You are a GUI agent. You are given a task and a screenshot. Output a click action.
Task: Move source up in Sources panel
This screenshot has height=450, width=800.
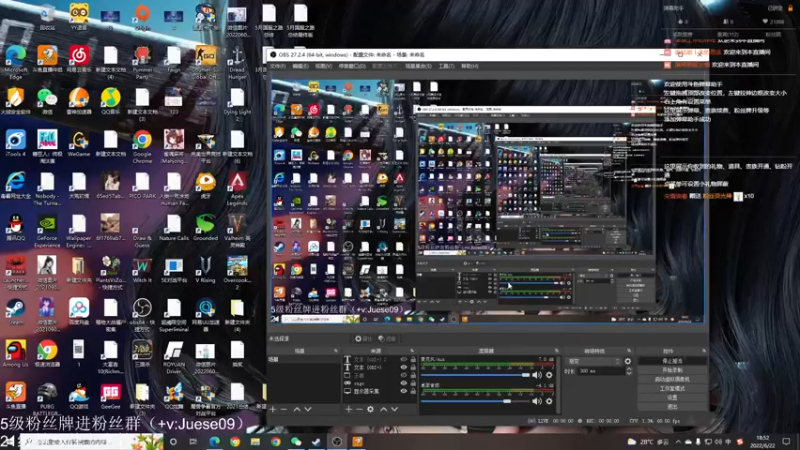point(383,409)
